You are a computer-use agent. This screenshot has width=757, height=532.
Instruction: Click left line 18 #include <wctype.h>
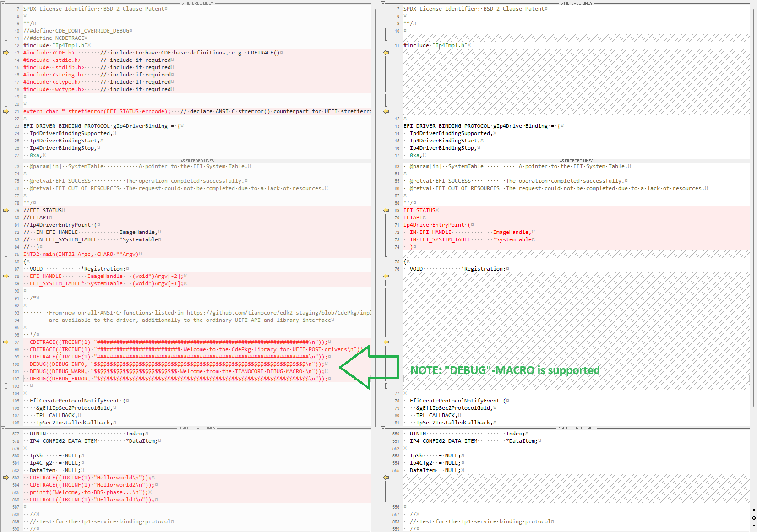pos(98,89)
